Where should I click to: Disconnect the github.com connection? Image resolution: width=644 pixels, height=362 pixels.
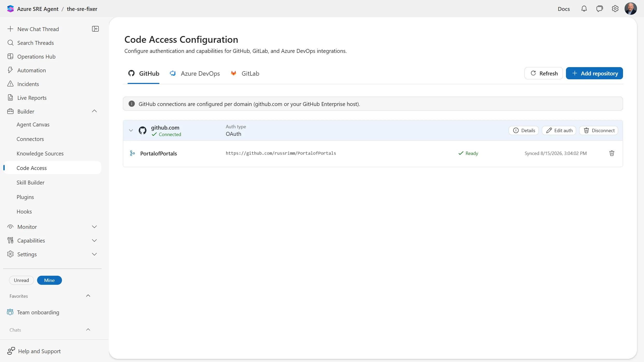(599, 130)
